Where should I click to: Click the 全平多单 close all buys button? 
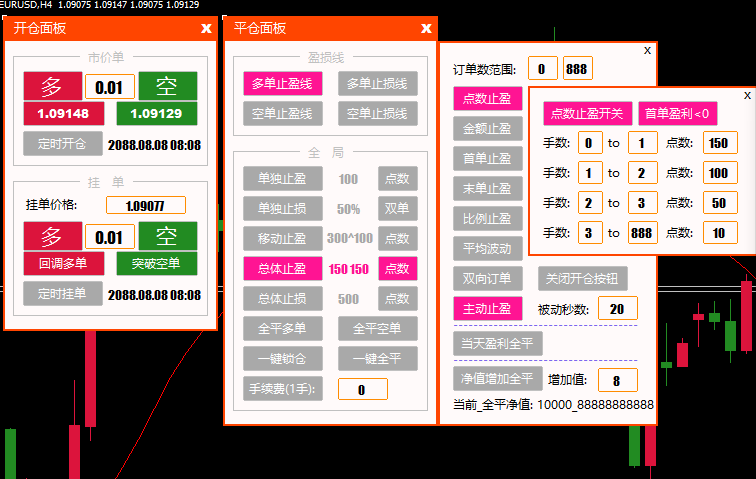[x=283, y=328]
